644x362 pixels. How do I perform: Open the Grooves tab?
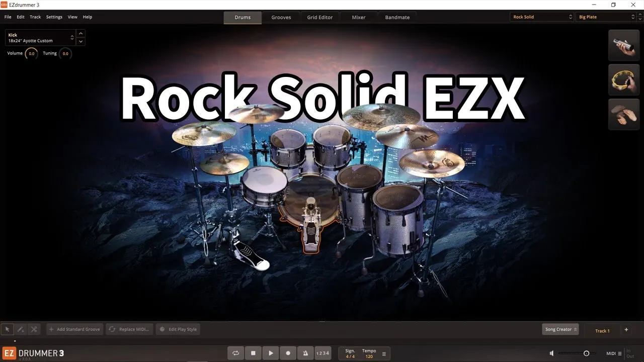point(281,17)
